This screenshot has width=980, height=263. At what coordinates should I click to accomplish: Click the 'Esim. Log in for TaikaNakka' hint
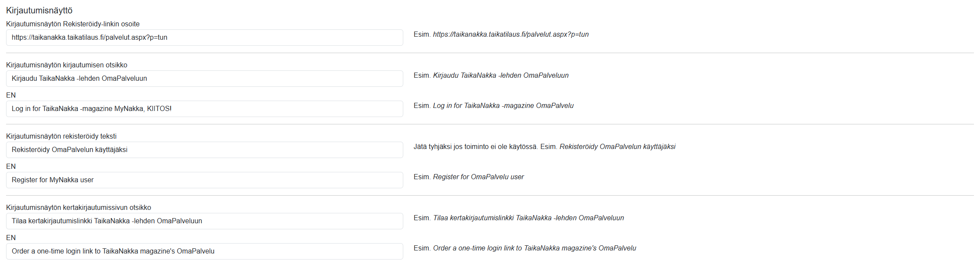coord(493,106)
